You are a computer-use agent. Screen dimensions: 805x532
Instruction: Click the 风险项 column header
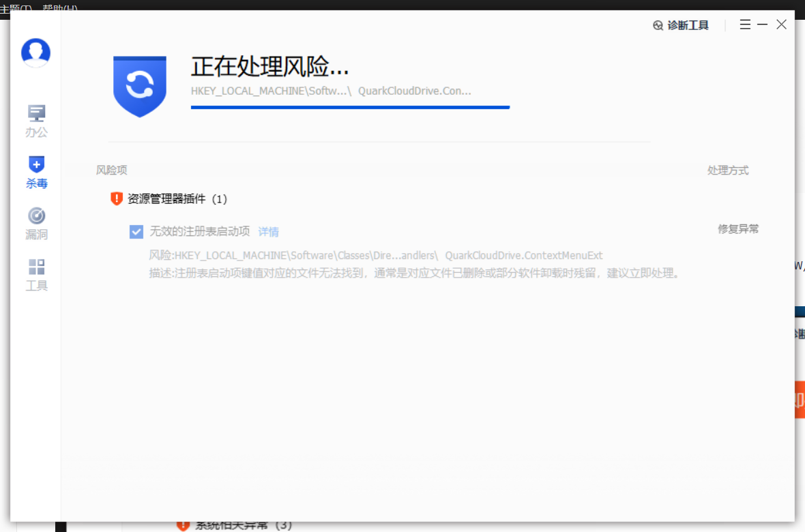click(x=111, y=170)
